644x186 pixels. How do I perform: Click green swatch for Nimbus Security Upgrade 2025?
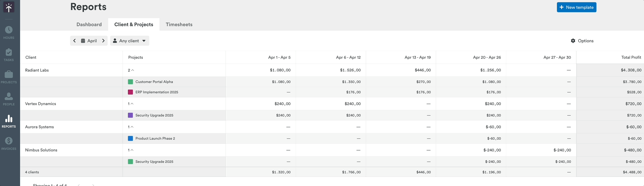point(130,162)
